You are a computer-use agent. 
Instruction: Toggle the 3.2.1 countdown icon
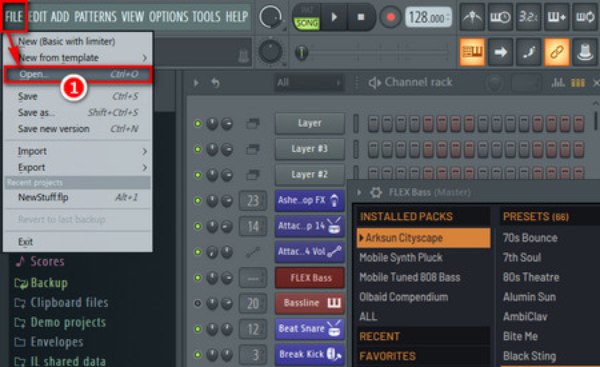coord(528,17)
